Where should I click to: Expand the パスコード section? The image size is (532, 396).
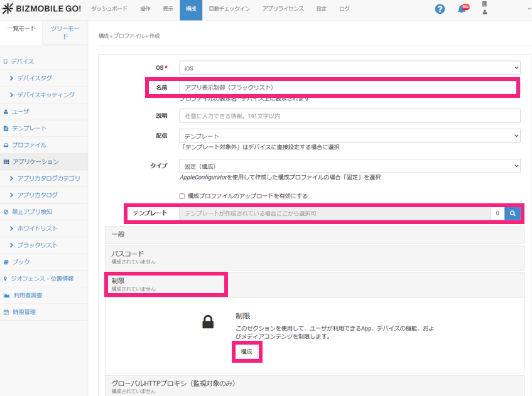pos(314,257)
